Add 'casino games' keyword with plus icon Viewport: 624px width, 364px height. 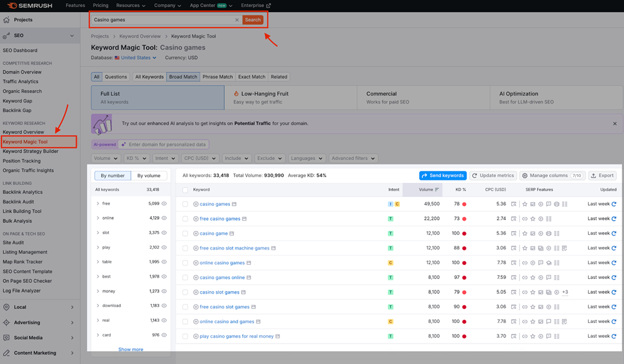point(196,204)
